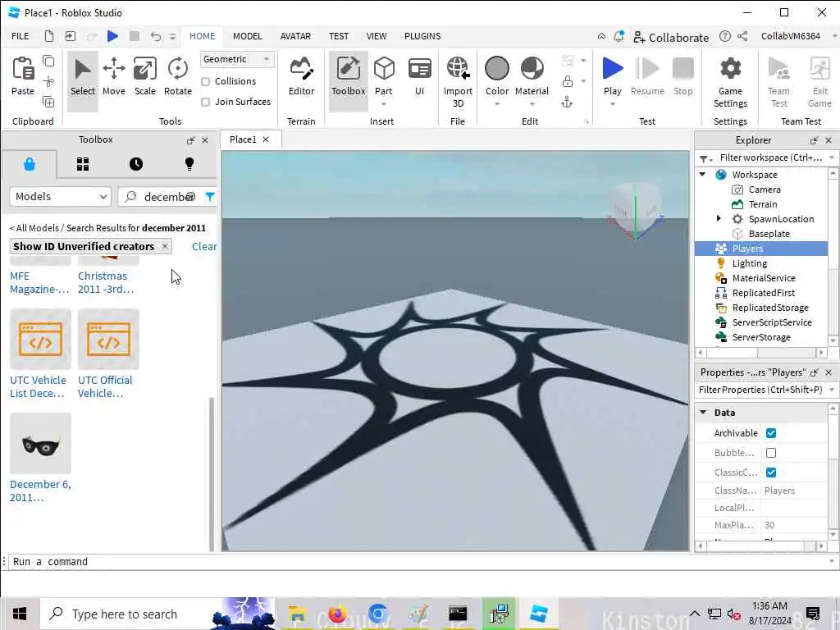840x630 pixels.
Task: Open the Filter workspace dropdown arrow
Action: tap(832, 157)
